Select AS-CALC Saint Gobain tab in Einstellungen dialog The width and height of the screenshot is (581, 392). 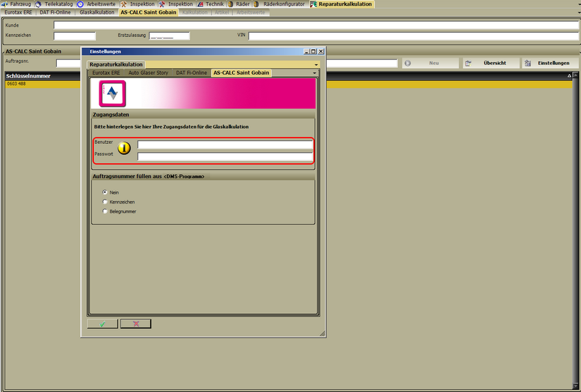tap(241, 73)
